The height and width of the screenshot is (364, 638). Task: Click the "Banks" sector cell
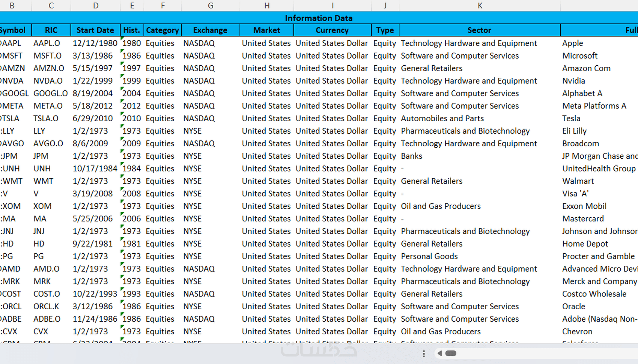coord(480,156)
